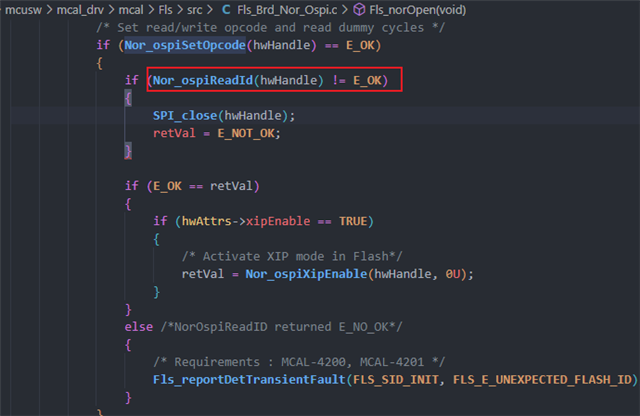
Task: Place cursor on retVal = E_NOT_OK
Action: pyautogui.click(x=216, y=133)
